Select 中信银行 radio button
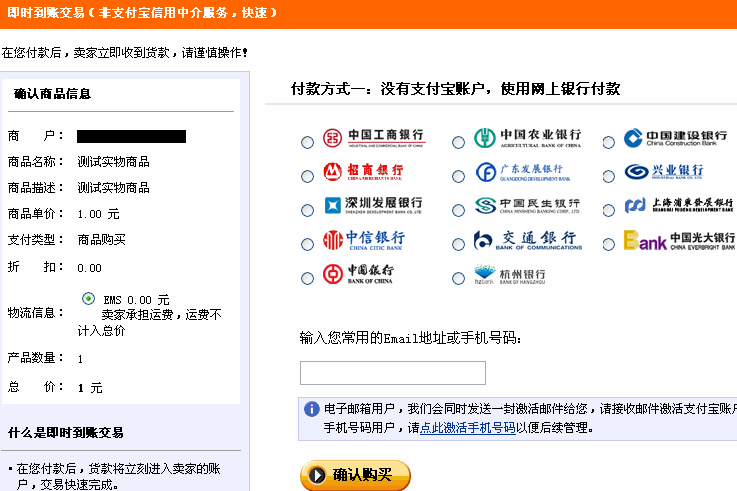The height and width of the screenshot is (491, 737). (x=307, y=244)
